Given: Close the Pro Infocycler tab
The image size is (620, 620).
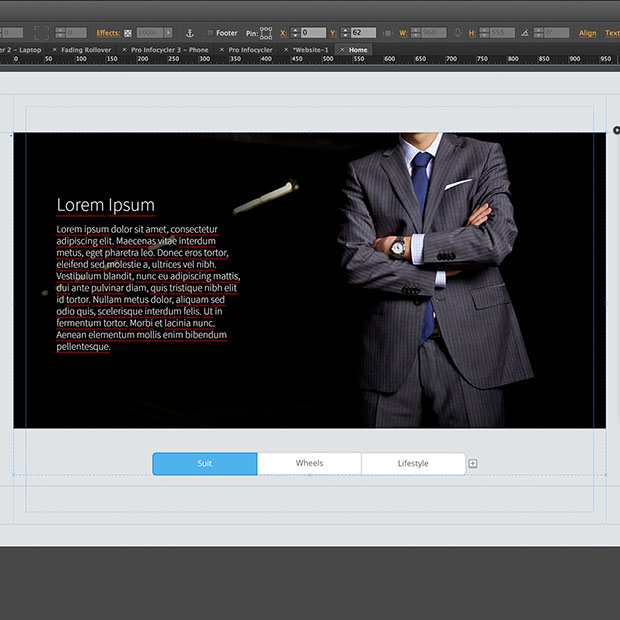Looking at the screenshot, I should pyautogui.click(x=221, y=49).
